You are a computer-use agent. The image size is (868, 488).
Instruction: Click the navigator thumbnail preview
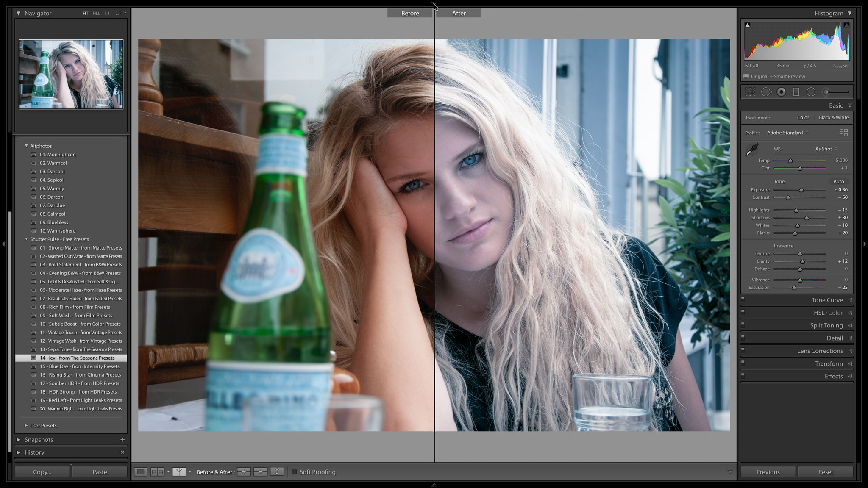coord(71,75)
